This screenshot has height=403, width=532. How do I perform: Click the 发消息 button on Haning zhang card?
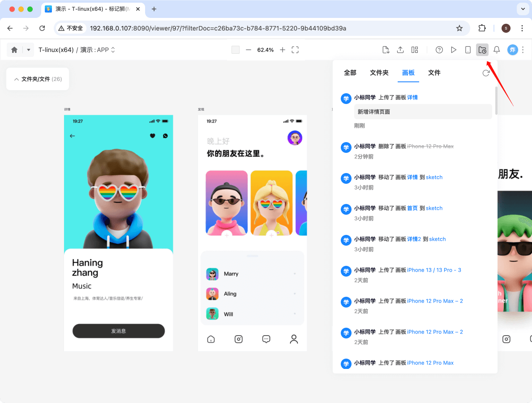118,331
